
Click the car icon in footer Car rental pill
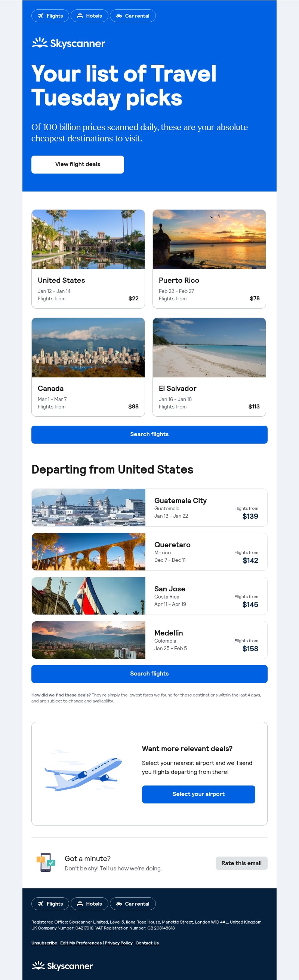click(120, 904)
